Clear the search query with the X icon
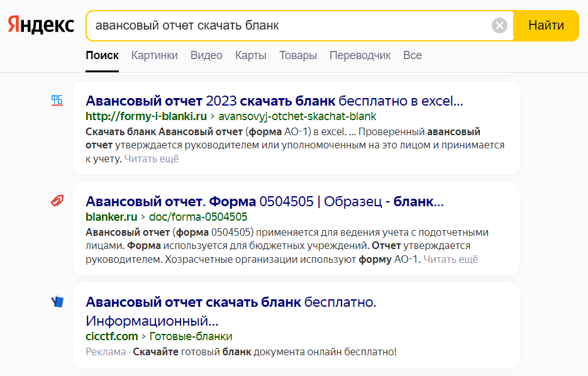This screenshot has width=588, height=376. pyautogui.click(x=499, y=26)
